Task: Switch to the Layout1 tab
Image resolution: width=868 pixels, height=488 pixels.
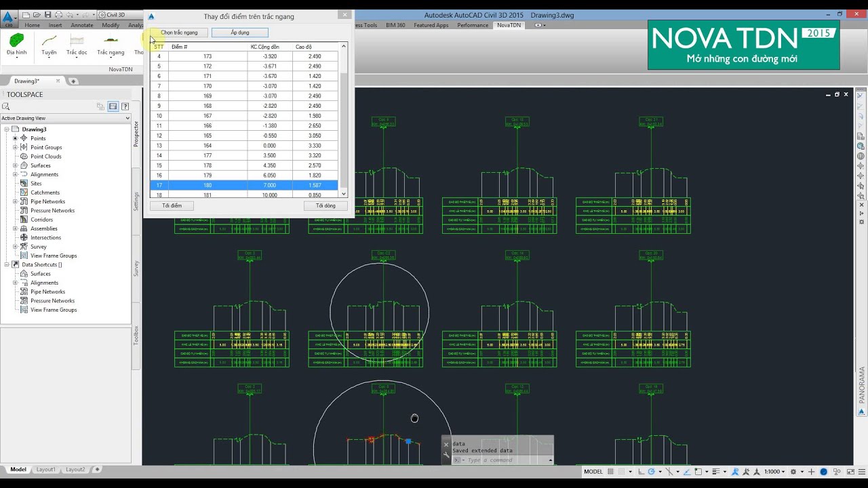Action: coord(46,469)
